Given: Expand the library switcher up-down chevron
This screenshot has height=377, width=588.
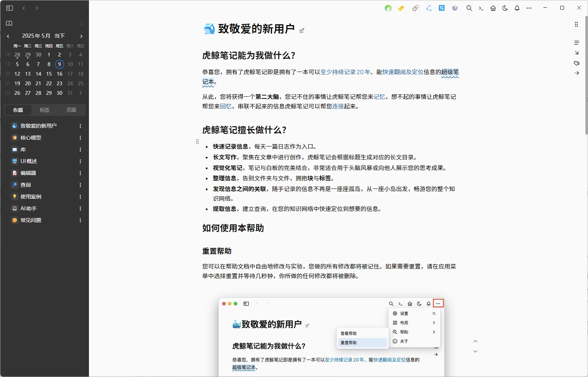Looking at the screenshot, I should coord(82,23).
